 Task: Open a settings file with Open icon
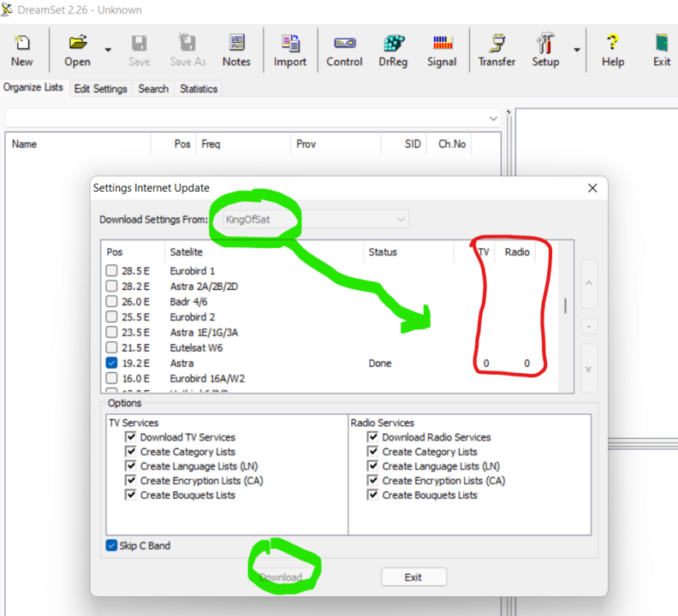77,50
